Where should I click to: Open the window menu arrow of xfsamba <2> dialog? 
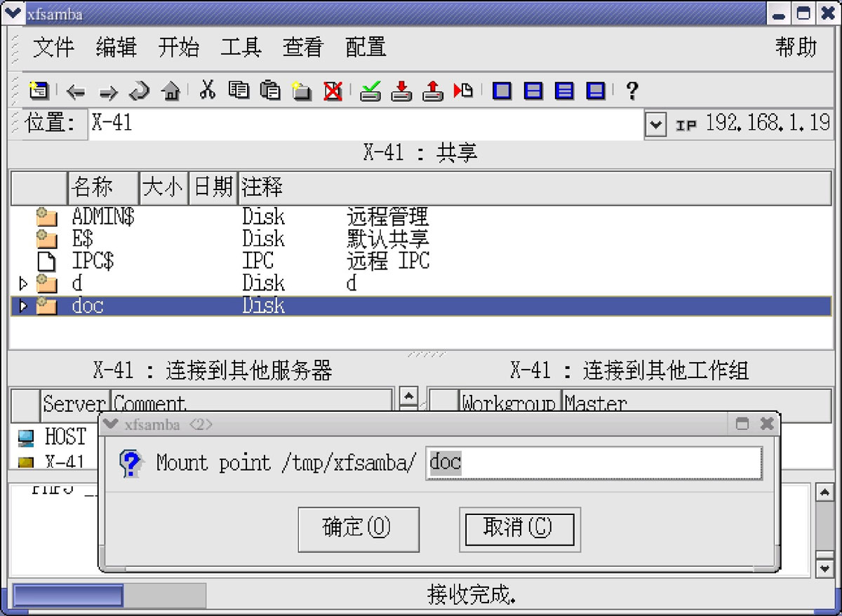point(110,424)
